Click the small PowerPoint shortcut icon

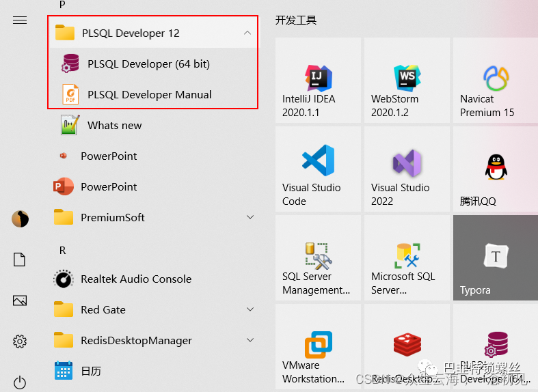[x=63, y=156]
